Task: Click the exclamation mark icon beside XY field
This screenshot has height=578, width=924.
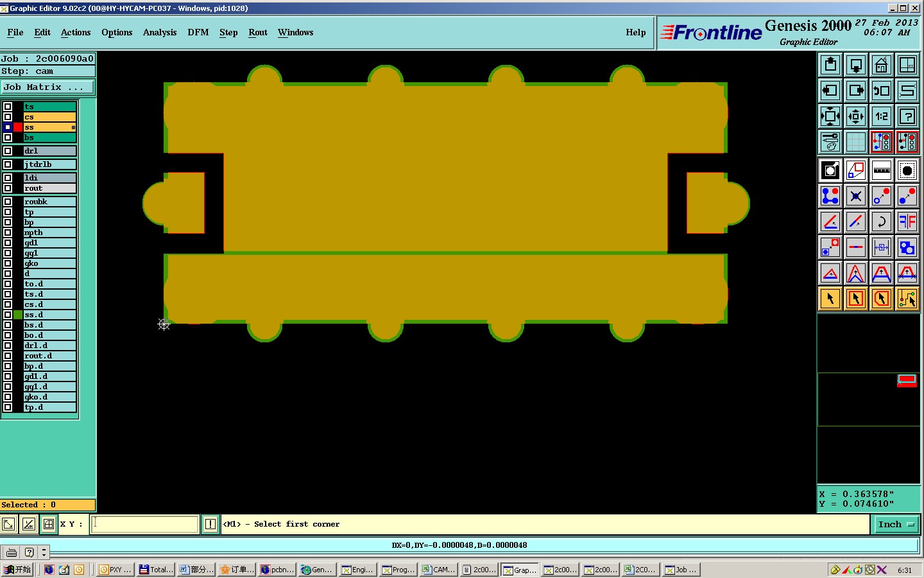Action: [210, 524]
